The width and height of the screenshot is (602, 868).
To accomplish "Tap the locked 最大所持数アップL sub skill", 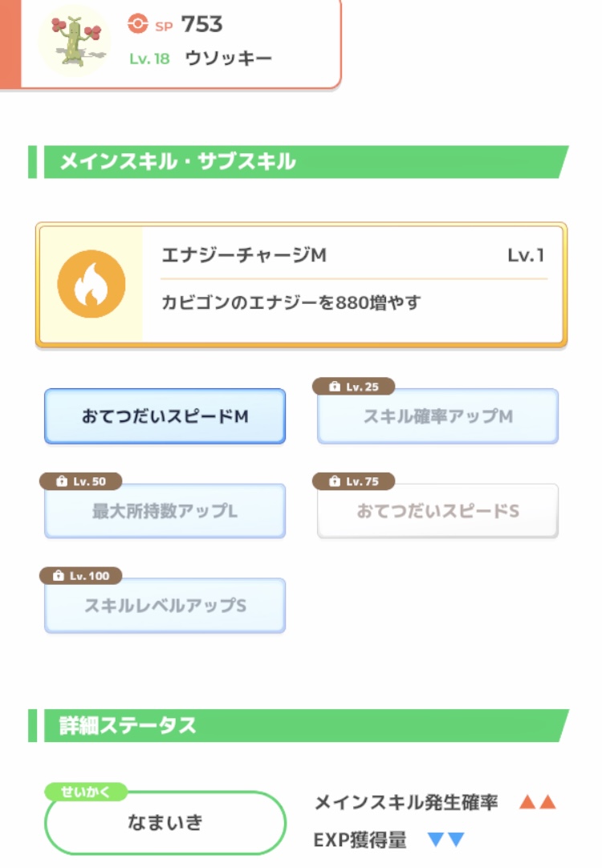I will tap(165, 511).
